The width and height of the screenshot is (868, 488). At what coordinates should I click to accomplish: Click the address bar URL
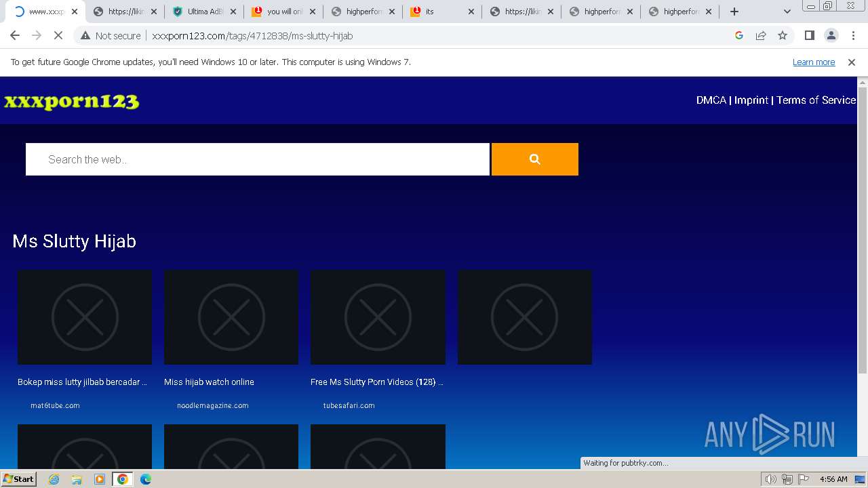(252, 35)
